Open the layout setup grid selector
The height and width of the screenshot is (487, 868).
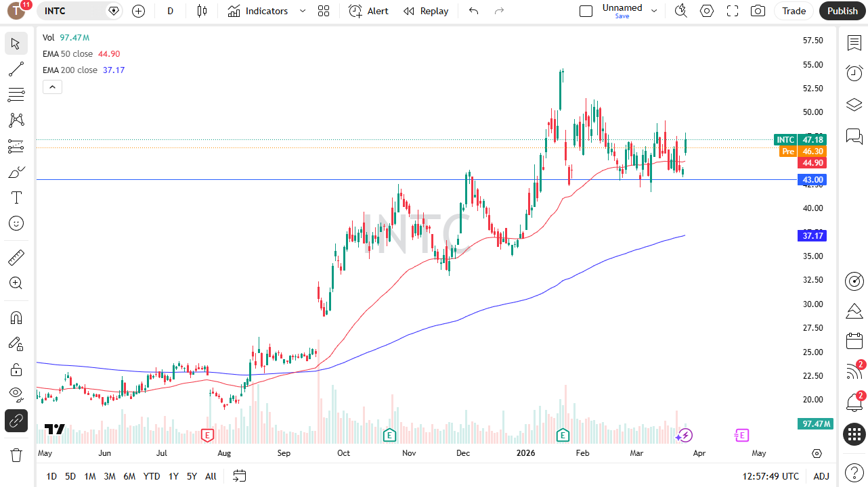click(x=324, y=11)
